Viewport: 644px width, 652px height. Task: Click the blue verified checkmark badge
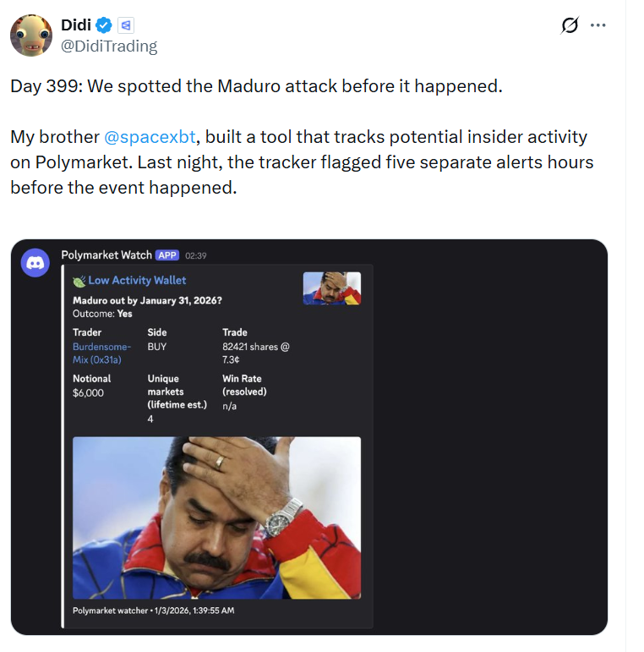103,25
